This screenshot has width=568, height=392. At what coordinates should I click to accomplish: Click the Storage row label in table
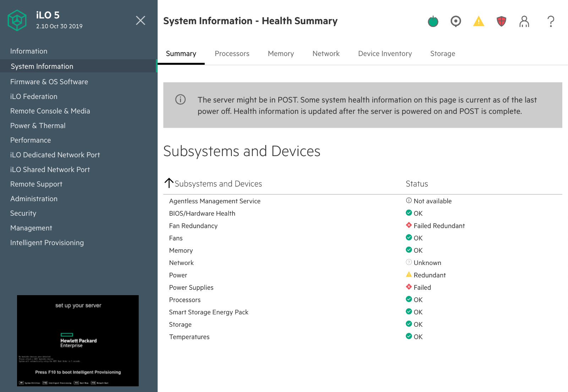(x=180, y=325)
